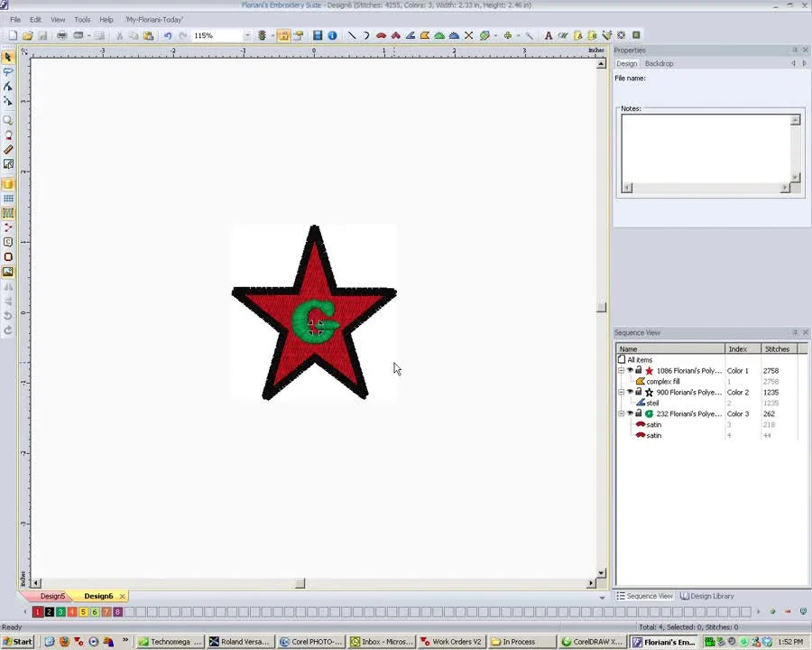Activate the Zoom magnifier tool
The height and width of the screenshot is (650, 812).
(x=8, y=120)
